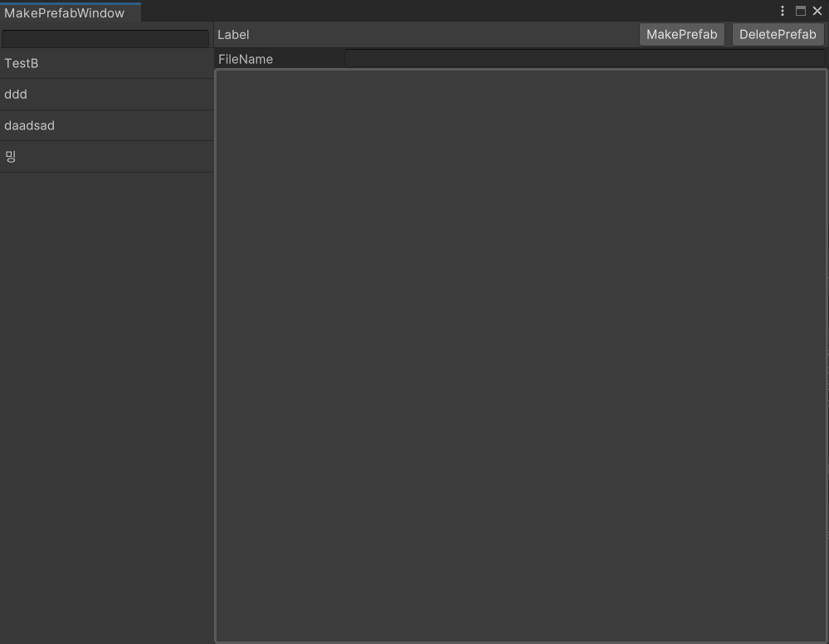Click the DeletePrefab button

[x=778, y=34]
